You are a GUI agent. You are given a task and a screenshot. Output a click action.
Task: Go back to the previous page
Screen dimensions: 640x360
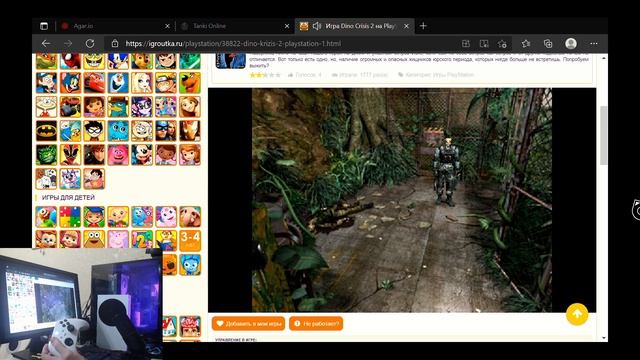click(46, 43)
